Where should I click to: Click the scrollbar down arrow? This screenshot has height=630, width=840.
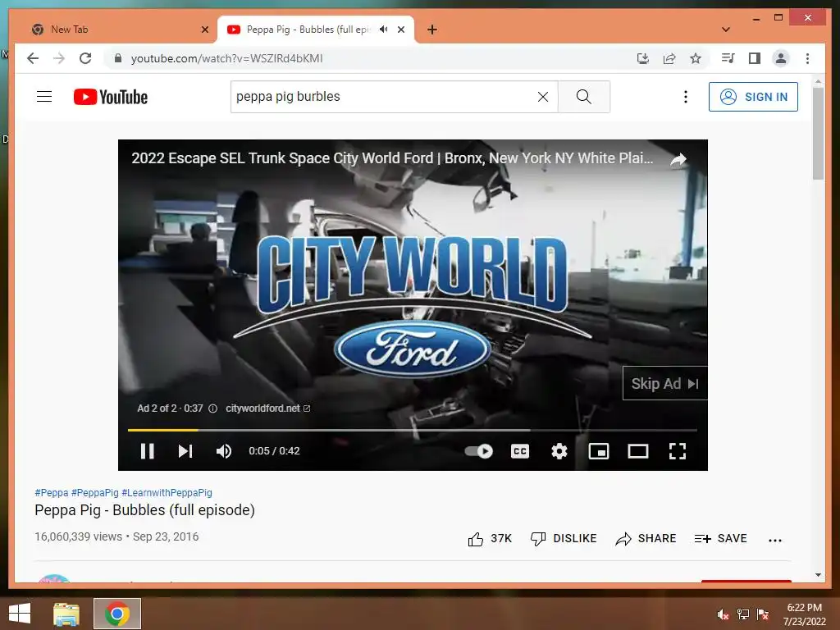click(x=818, y=575)
